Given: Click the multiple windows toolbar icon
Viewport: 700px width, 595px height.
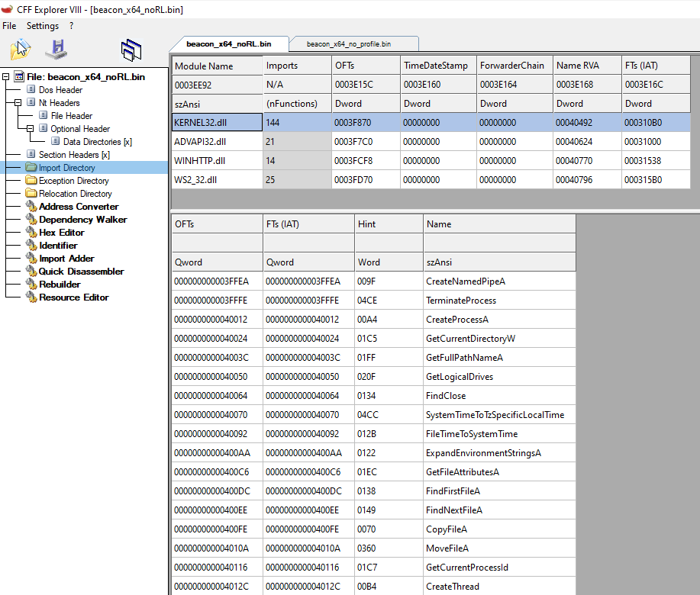Looking at the screenshot, I should click(x=131, y=50).
